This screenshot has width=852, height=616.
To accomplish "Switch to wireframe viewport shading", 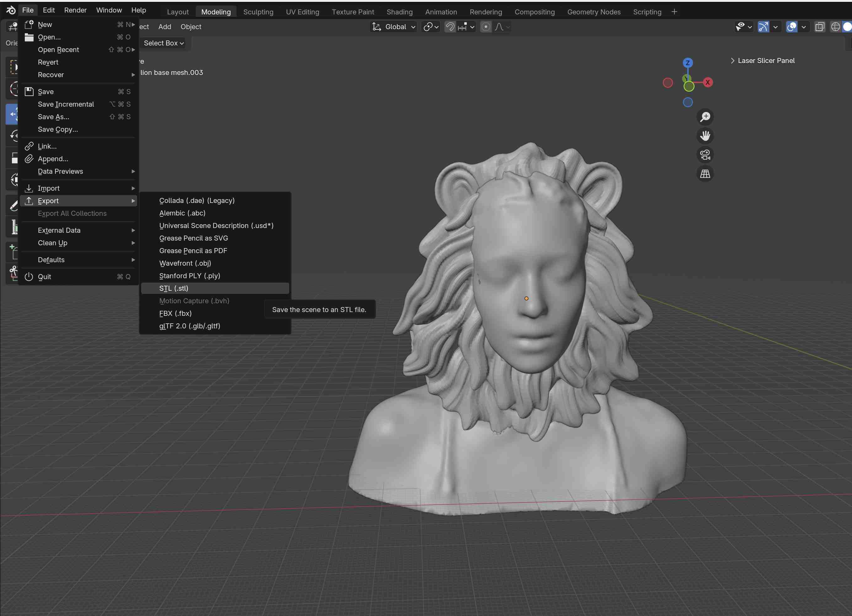I will (x=835, y=27).
